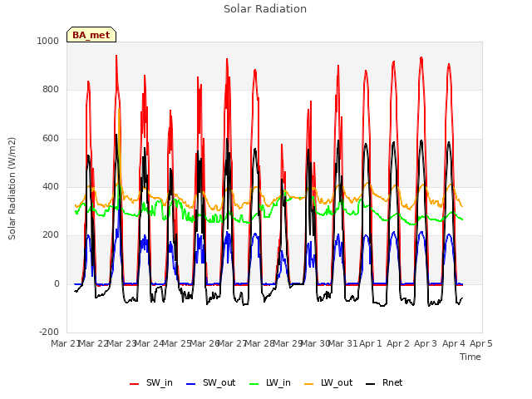Viewport: 532px width, 399px height.
Task: Click the 200 y-axis tick label
Action: 51,234
